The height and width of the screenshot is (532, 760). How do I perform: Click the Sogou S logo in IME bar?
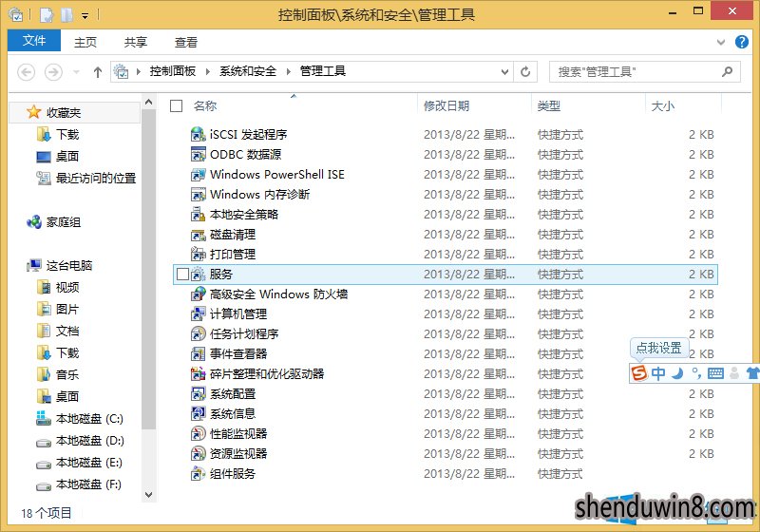tap(639, 373)
